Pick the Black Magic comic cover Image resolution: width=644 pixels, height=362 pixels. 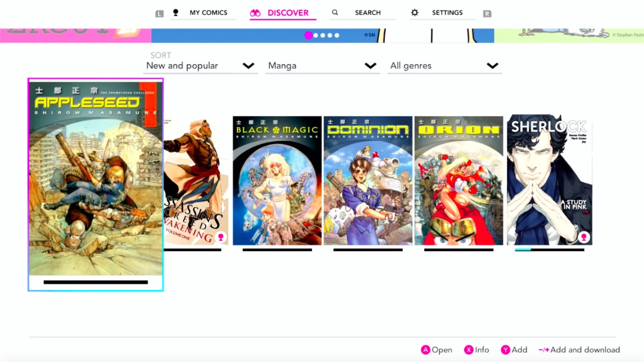click(277, 180)
